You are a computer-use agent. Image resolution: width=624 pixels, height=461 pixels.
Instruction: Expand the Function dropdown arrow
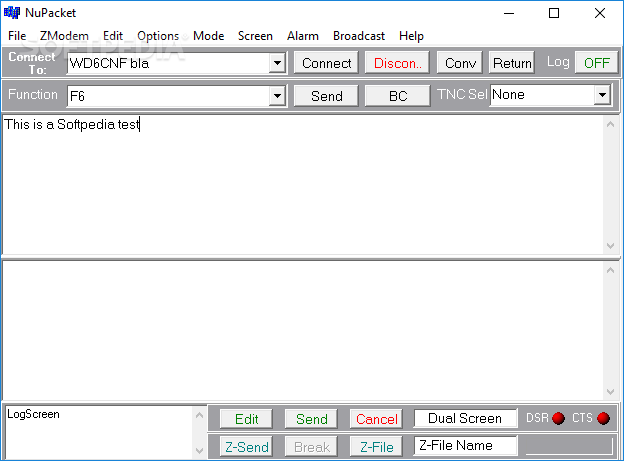pos(277,96)
